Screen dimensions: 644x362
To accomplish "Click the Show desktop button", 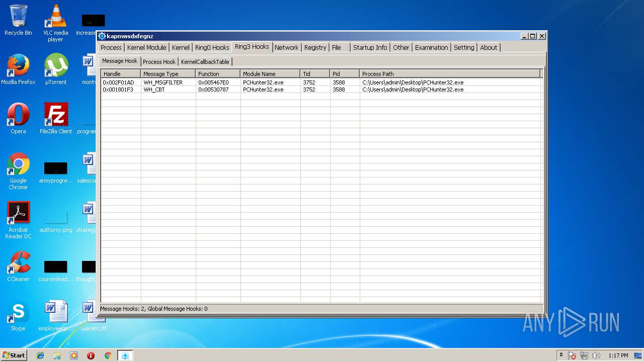I will (x=638, y=355).
